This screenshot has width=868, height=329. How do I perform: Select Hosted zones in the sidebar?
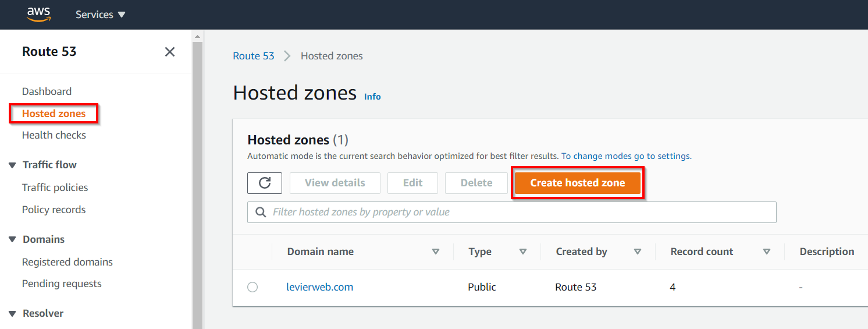[x=54, y=114]
